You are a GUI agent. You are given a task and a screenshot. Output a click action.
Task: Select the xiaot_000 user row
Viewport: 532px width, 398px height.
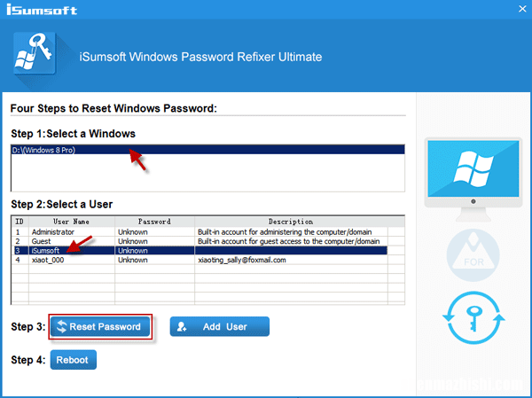(x=50, y=261)
